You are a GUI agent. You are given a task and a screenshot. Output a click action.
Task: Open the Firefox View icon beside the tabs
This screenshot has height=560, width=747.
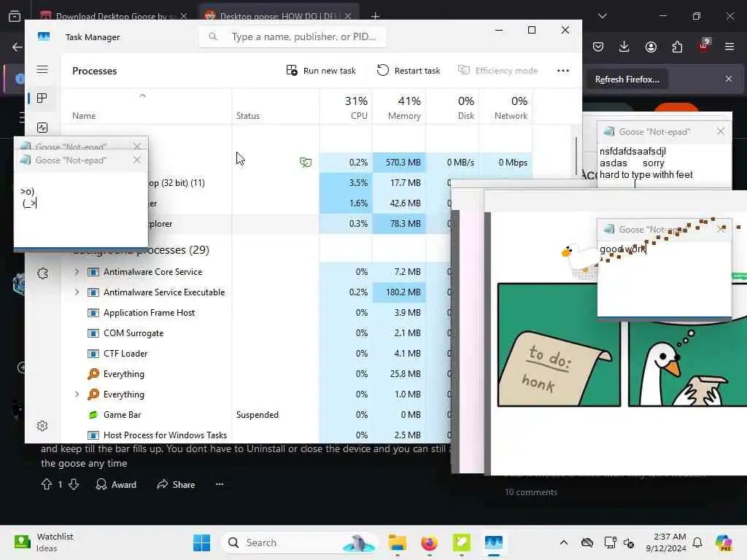click(x=15, y=16)
